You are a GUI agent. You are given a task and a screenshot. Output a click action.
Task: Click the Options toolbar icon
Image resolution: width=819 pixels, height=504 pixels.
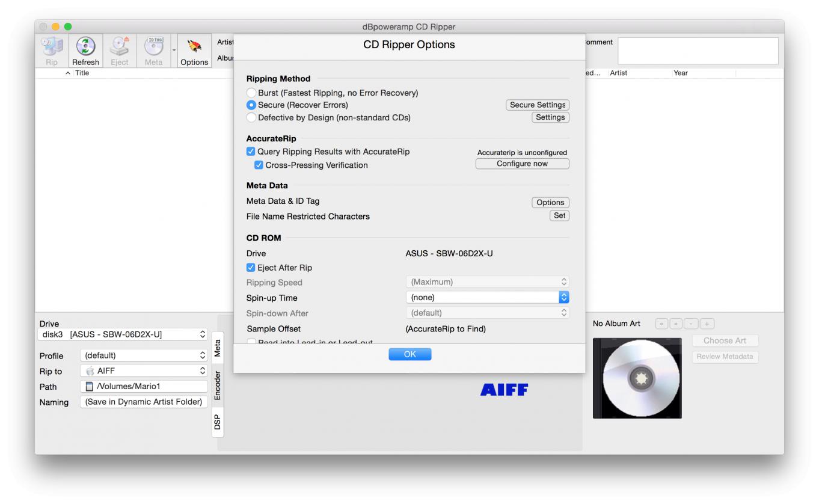pos(194,48)
